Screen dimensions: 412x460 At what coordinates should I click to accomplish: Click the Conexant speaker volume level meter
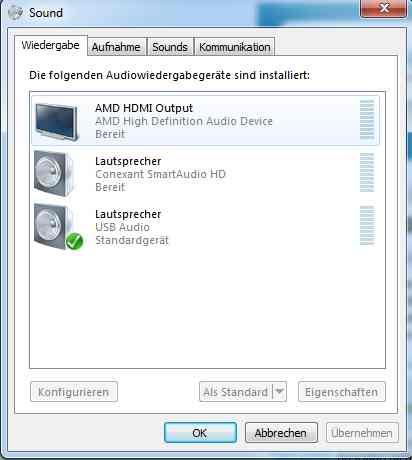[367, 172]
